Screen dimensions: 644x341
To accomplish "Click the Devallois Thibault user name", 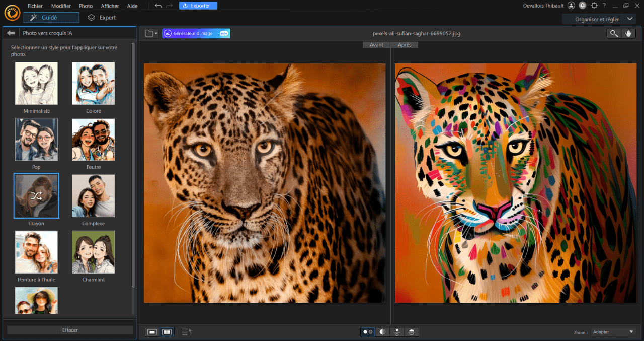I will pos(543,6).
